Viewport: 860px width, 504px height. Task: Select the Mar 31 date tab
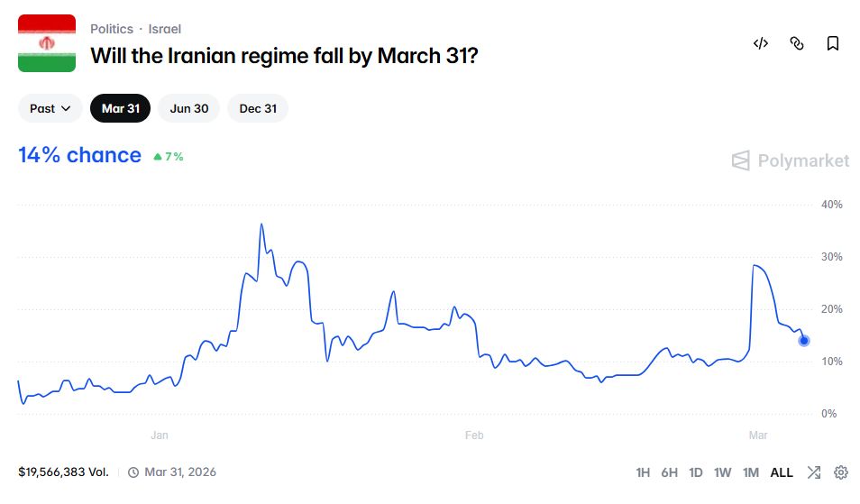pos(121,108)
